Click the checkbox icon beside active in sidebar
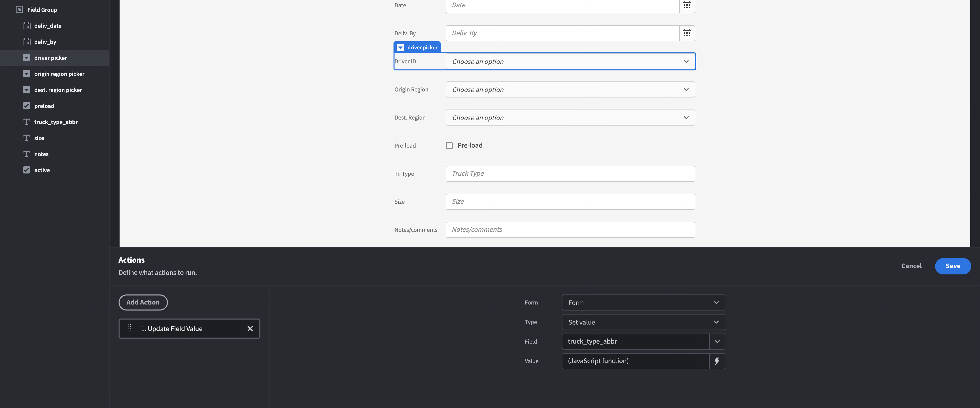The width and height of the screenshot is (980, 408). tap(26, 170)
